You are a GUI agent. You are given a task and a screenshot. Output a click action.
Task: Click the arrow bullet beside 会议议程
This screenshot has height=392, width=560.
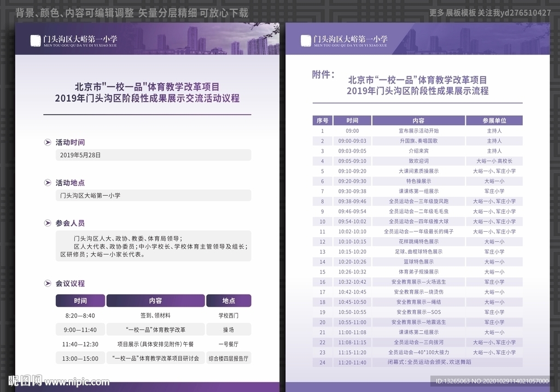[48, 283]
